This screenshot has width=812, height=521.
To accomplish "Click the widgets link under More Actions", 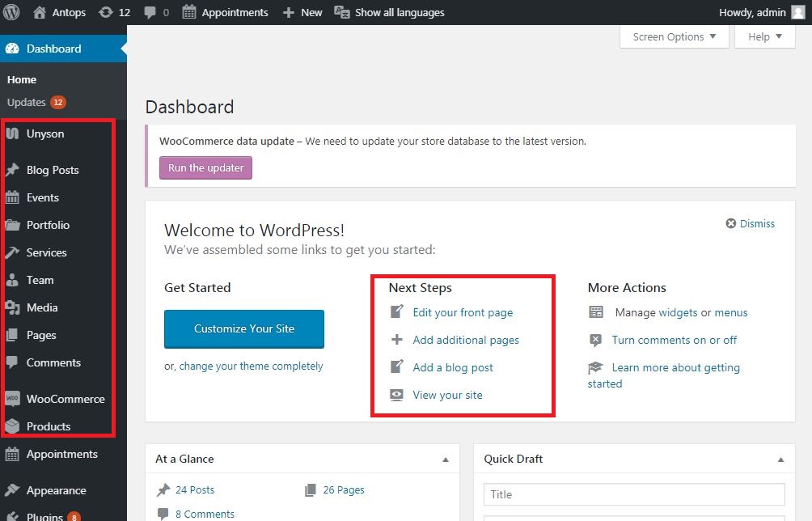I will click(x=678, y=312).
